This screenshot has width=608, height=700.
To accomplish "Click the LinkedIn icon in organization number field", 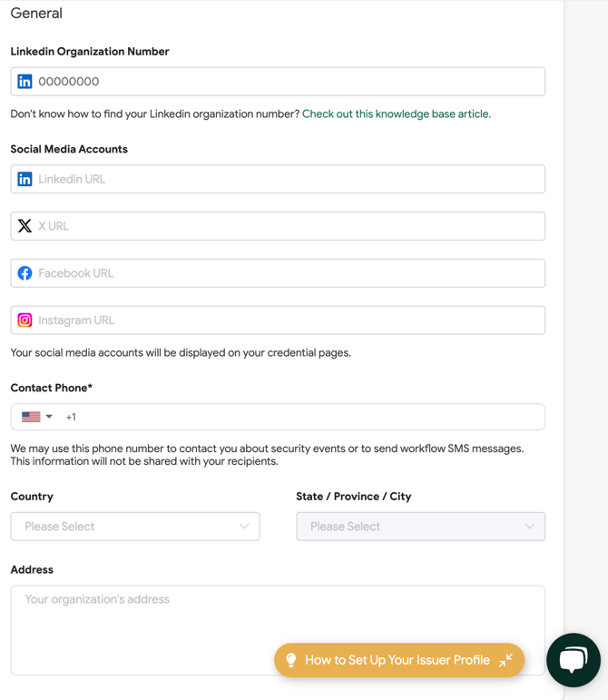I will click(25, 82).
